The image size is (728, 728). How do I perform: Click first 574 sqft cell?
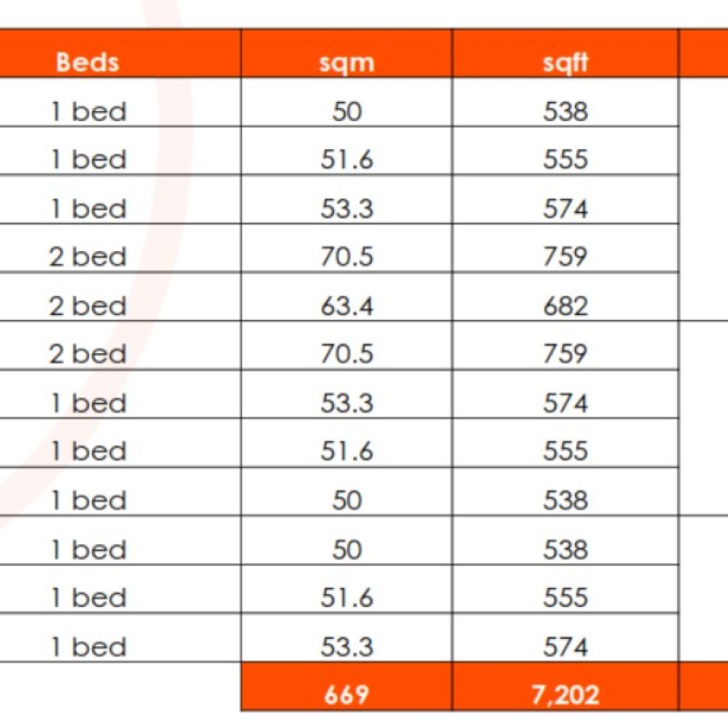[565, 199]
